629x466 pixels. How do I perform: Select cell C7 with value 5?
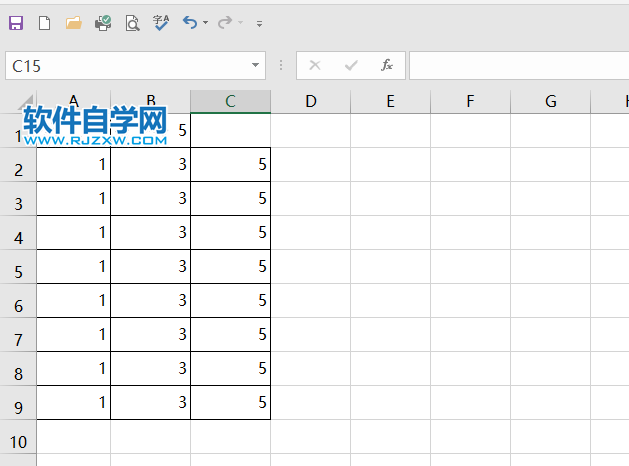[231, 335]
